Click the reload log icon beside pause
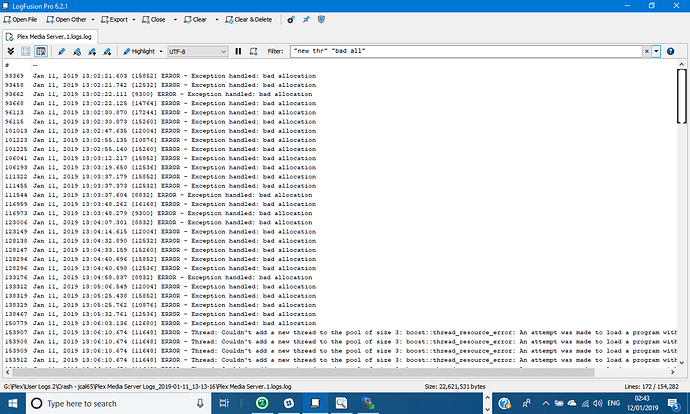Viewport: 690px width, 414px height. pyautogui.click(x=253, y=51)
